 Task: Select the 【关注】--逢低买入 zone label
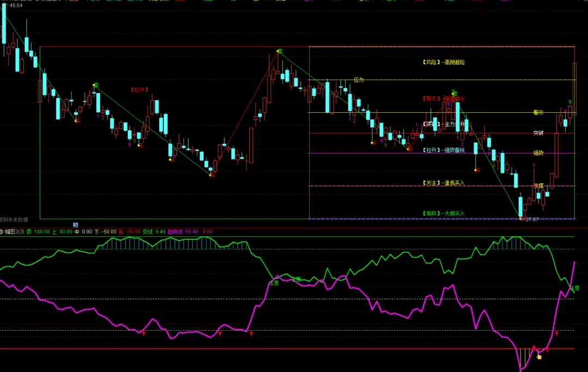coord(444,183)
